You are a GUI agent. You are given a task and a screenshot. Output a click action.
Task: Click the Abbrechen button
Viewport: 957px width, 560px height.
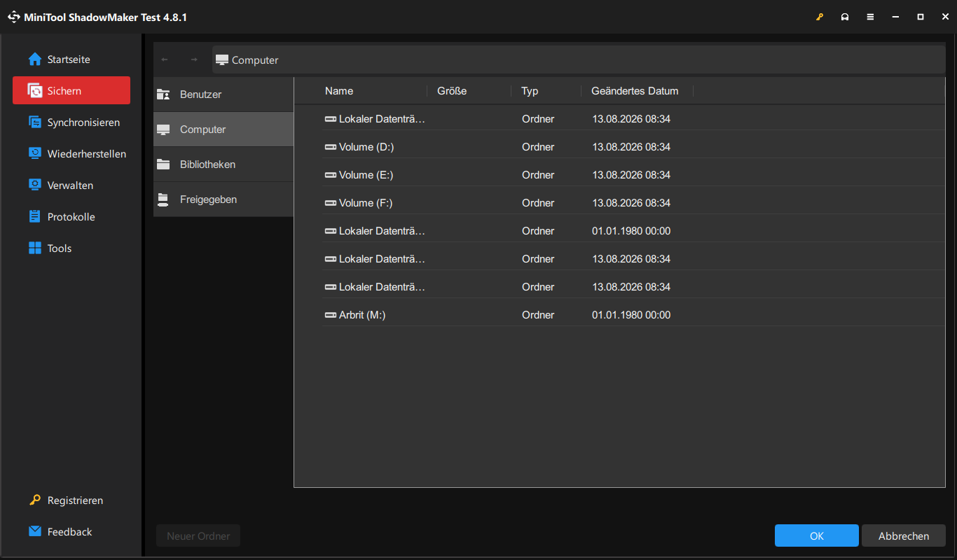(x=904, y=536)
